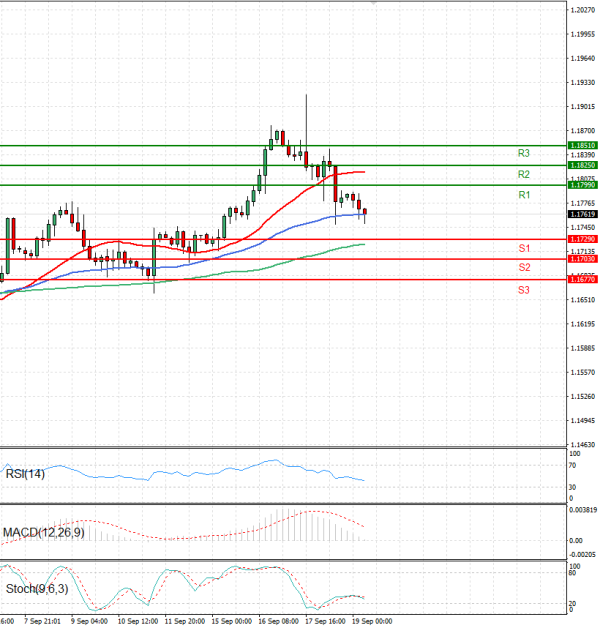Select the current price tag 1.17619
Viewport: 600px width, 628px height.
(x=583, y=214)
